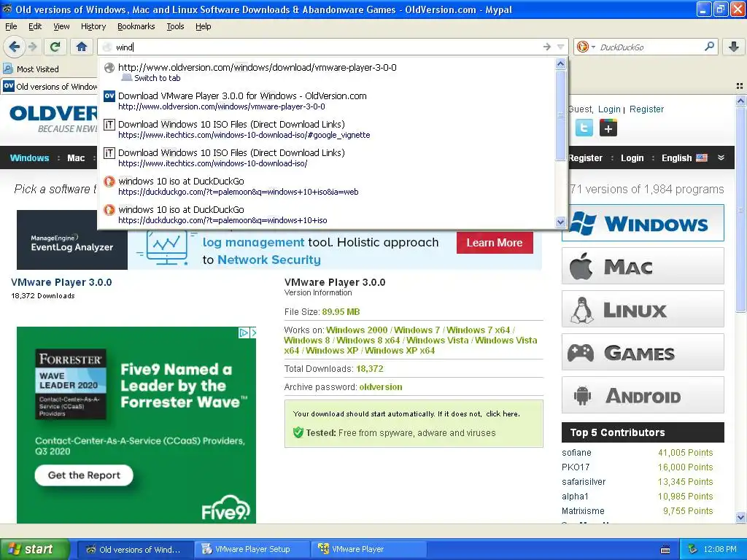Click the Windows XP x64 link
747x560 pixels.
(x=400, y=351)
